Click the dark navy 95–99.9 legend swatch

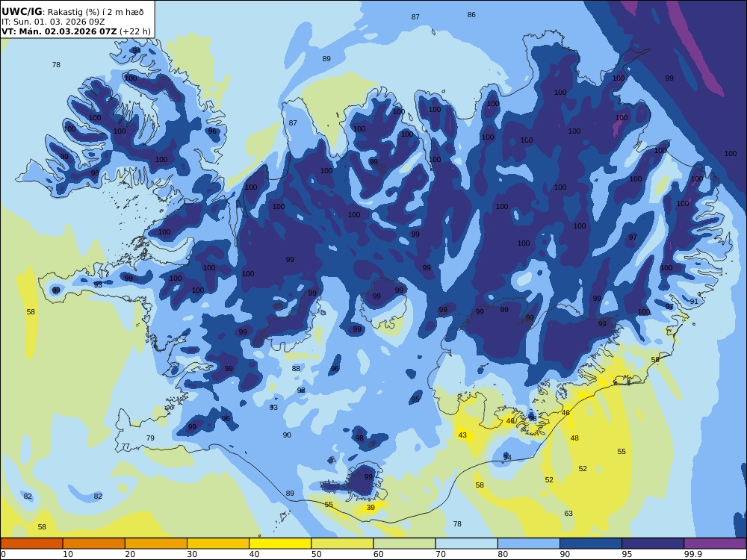click(x=653, y=544)
